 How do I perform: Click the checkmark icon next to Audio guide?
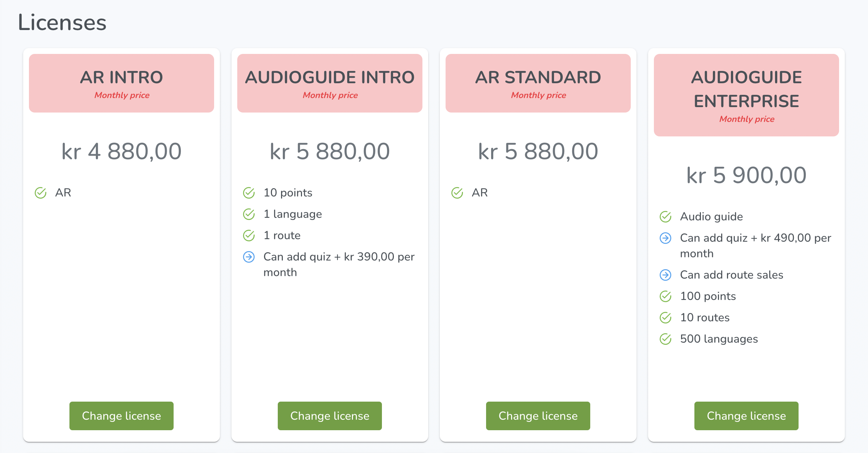tap(665, 217)
